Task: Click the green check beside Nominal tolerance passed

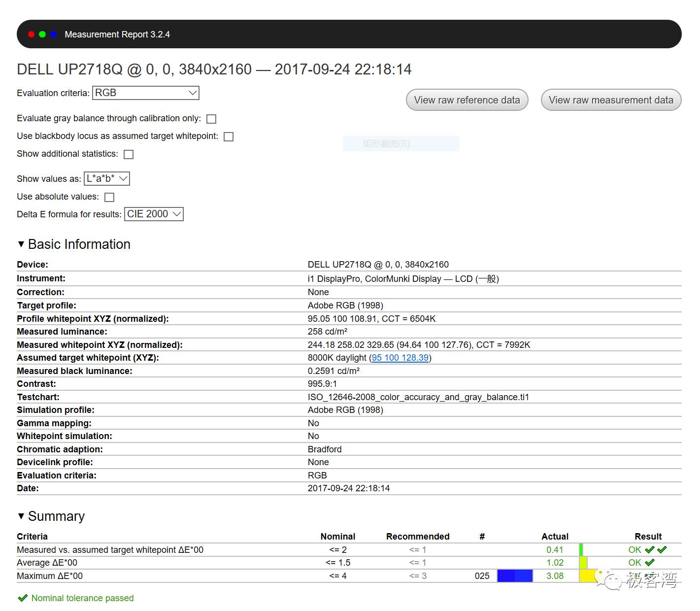Action: pos(23,598)
